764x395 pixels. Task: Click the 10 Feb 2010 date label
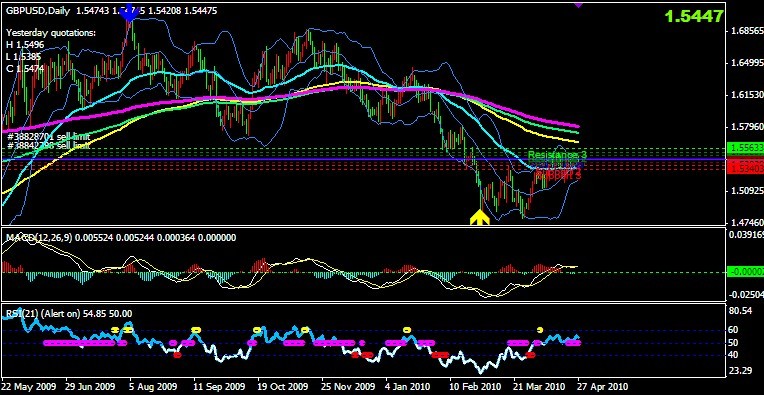point(476,386)
